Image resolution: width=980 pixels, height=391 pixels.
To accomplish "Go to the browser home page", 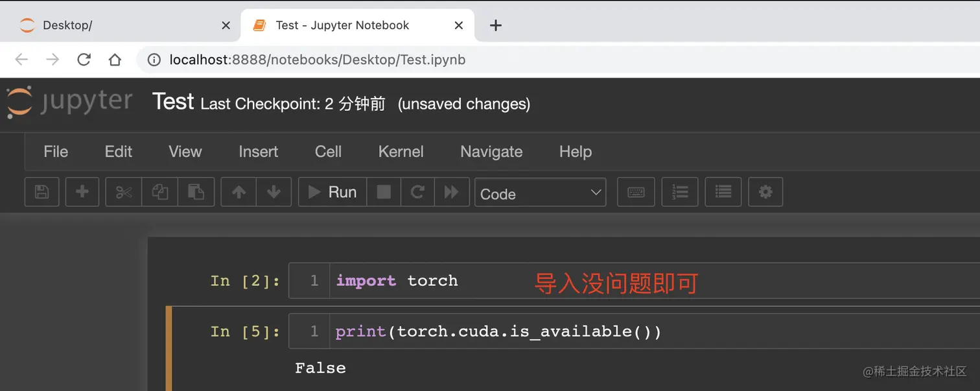I will tap(115, 60).
